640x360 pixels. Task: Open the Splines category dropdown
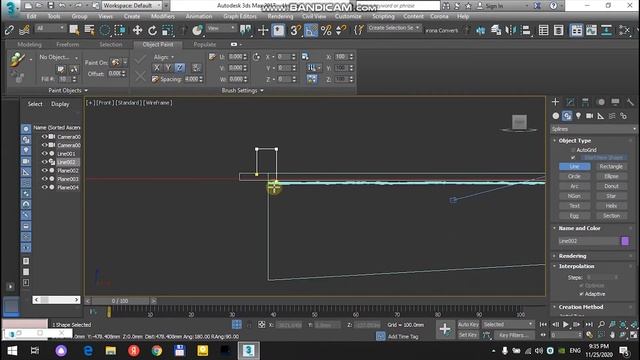coord(593,129)
